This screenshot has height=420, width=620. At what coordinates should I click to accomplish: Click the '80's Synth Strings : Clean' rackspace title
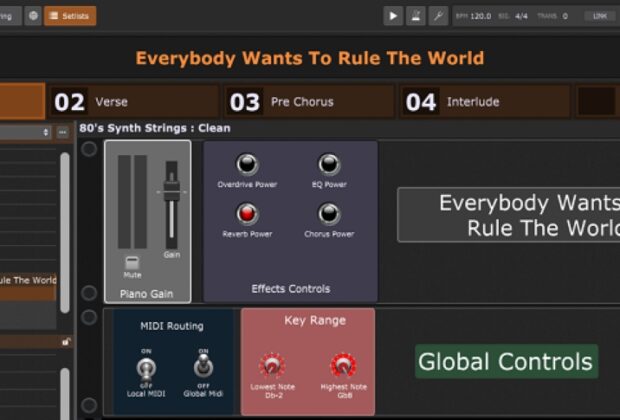(x=155, y=128)
